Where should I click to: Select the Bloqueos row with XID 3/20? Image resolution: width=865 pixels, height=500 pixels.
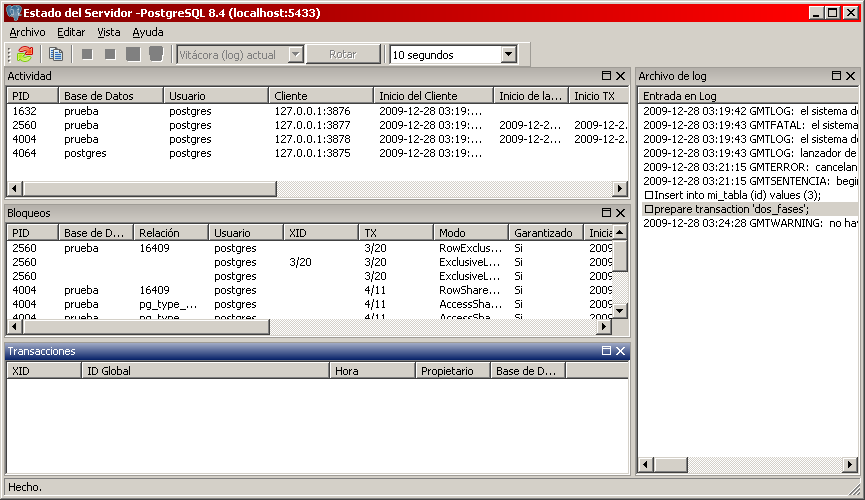[310, 262]
